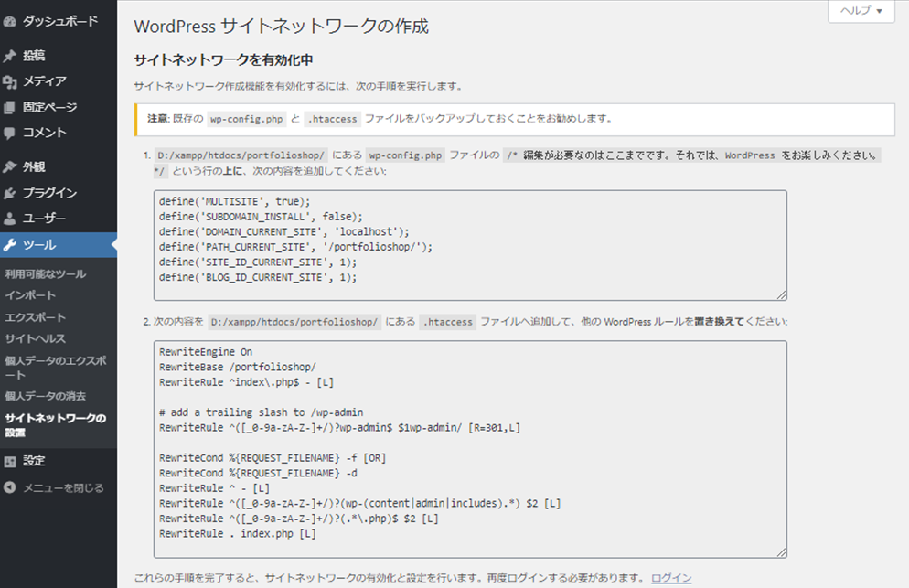Click the line define('SUBDOMAIN_INSTALL', false);
The height and width of the screenshot is (588, 909).
tap(261, 217)
